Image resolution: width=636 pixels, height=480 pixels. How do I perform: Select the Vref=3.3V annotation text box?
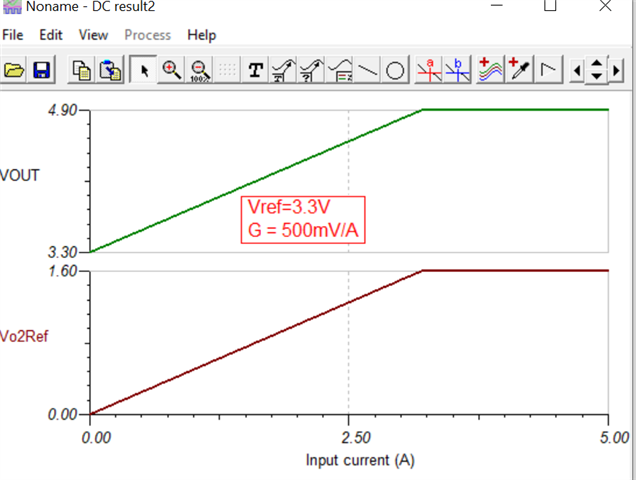pyautogui.click(x=303, y=220)
